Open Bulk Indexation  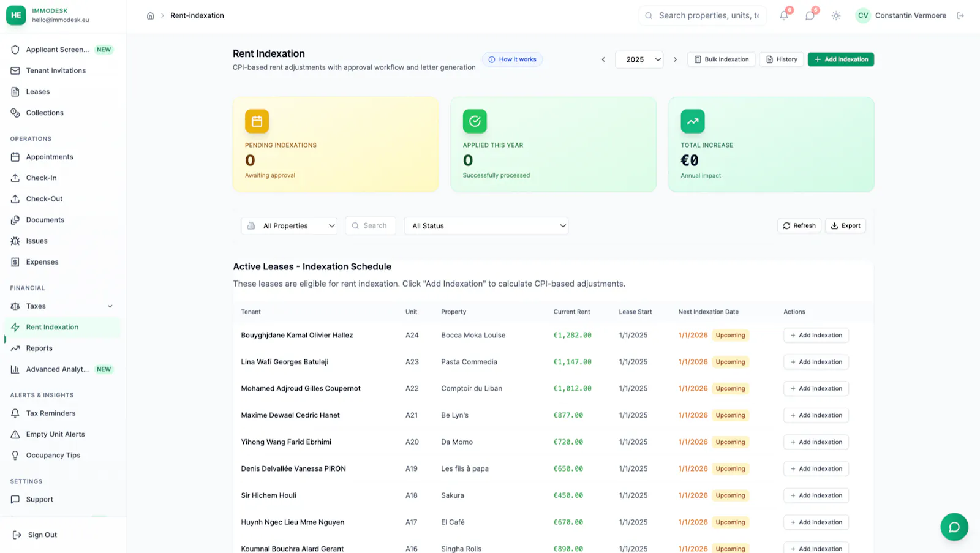(x=722, y=59)
